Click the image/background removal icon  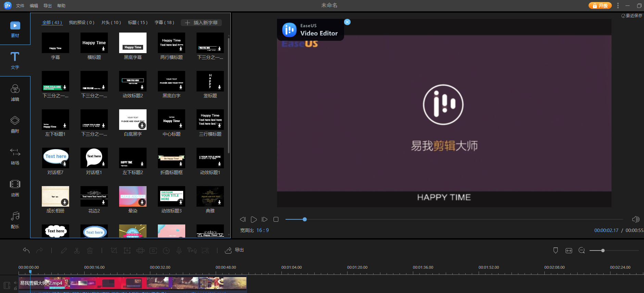(x=205, y=251)
